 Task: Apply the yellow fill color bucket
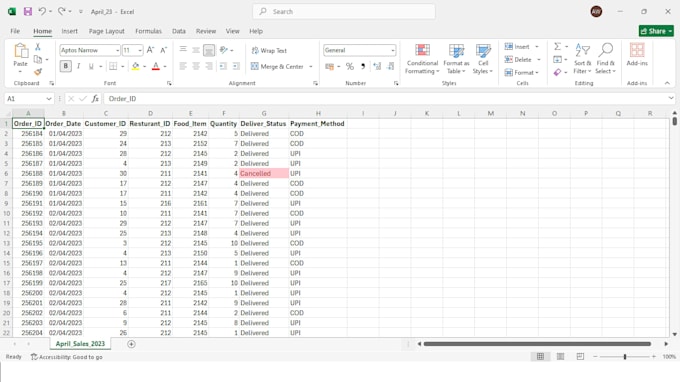click(x=135, y=66)
